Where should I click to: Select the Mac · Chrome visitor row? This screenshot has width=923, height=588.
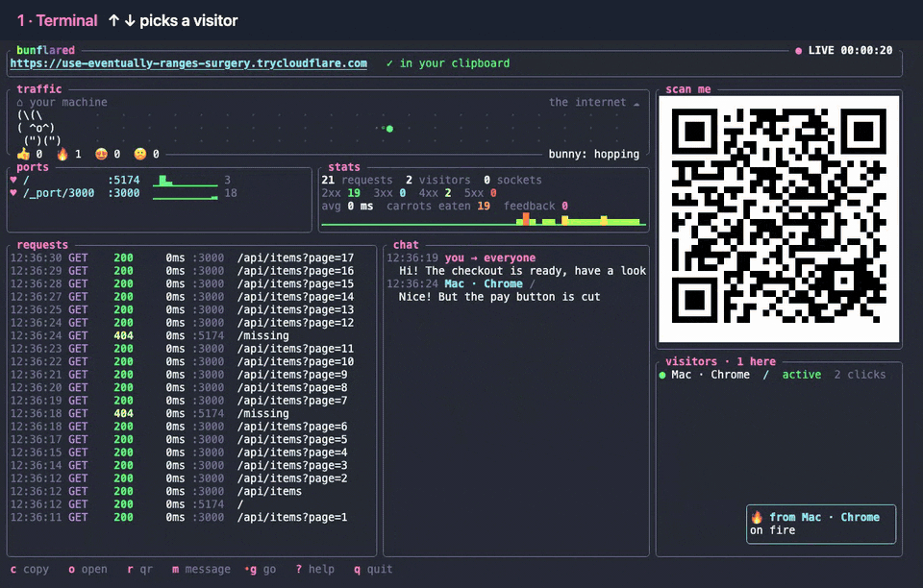click(x=772, y=375)
